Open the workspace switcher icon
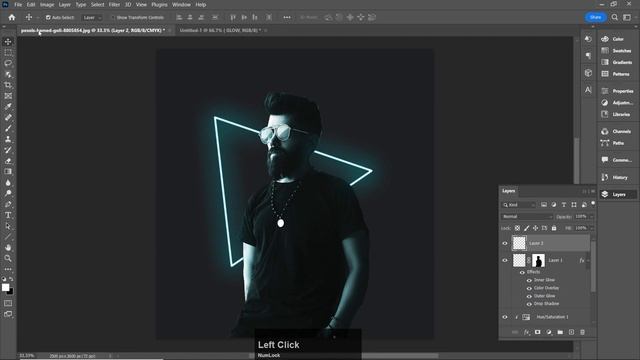The height and width of the screenshot is (360, 640). (627, 17)
